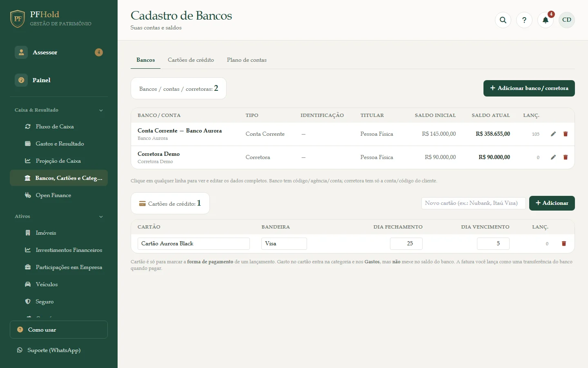
Task: Click the Corretora Demo account name
Action: click(158, 154)
